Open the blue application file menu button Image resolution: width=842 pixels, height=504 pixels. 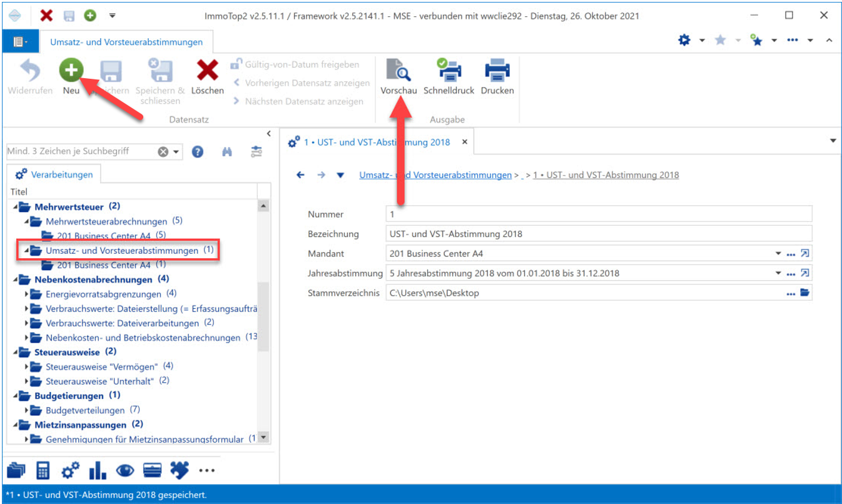(21, 42)
